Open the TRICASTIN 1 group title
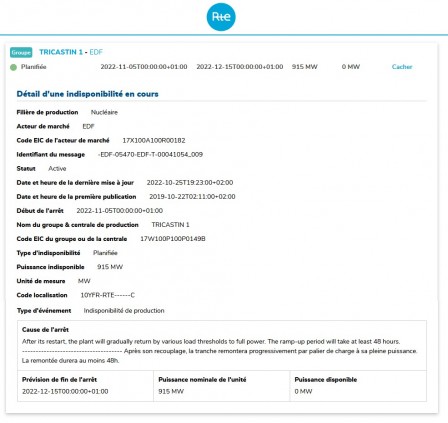448x423 pixels. (x=61, y=52)
